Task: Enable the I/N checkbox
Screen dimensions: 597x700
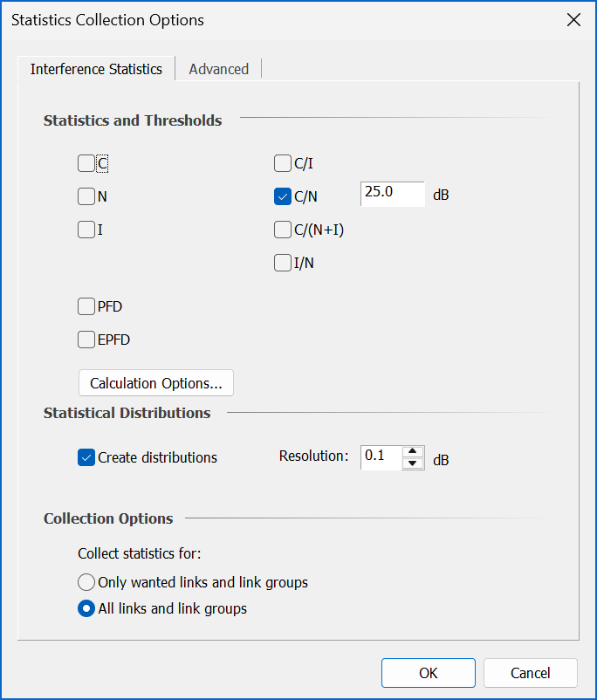Action: (283, 263)
